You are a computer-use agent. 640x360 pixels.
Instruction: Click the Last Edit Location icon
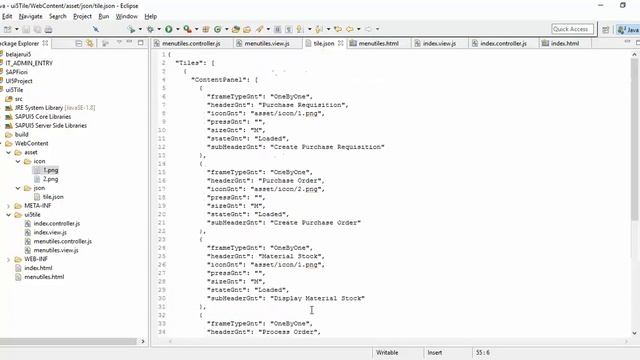click(338, 29)
